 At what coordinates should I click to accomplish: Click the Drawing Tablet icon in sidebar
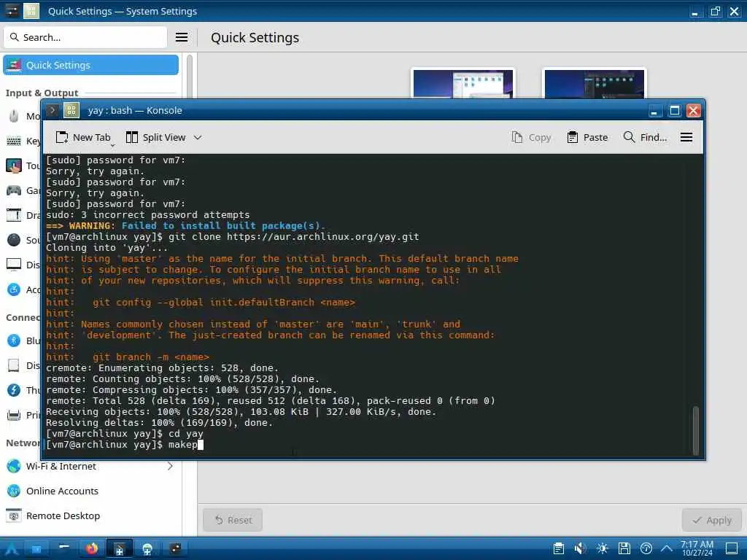[x=14, y=215]
